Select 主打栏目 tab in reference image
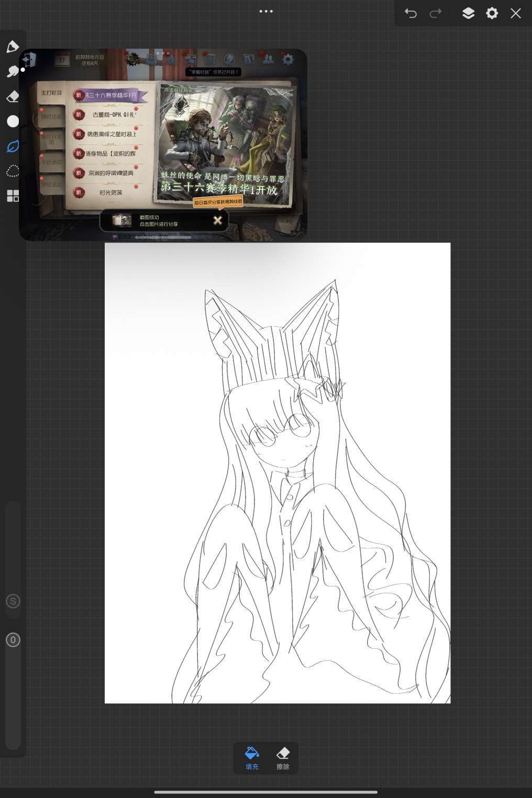 (51, 93)
